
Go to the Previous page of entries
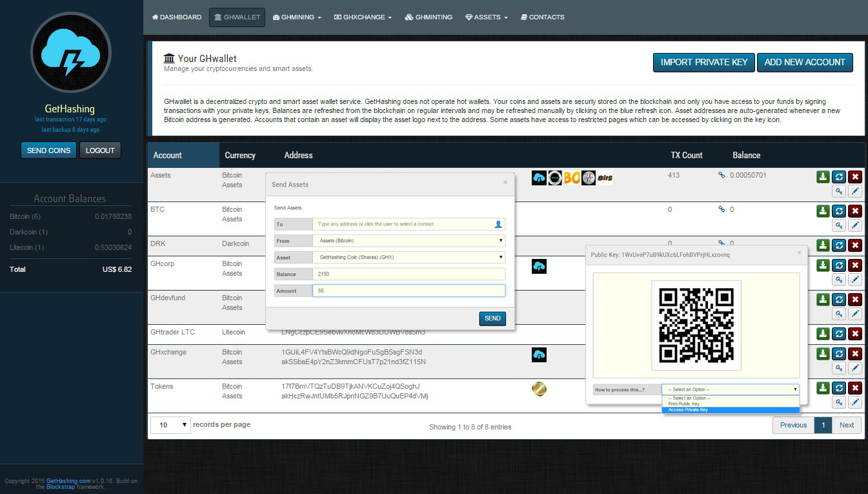tap(793, 425)
